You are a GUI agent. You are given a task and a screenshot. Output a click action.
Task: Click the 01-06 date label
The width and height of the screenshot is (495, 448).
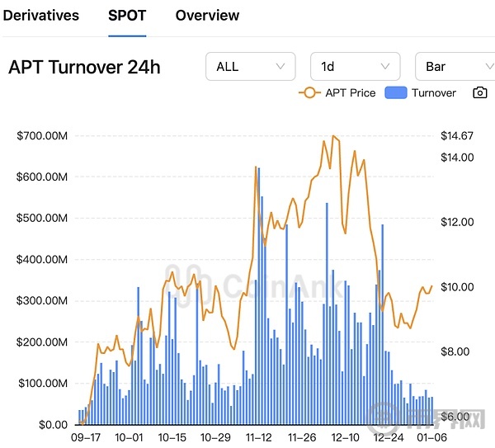(x=432, y=437)
